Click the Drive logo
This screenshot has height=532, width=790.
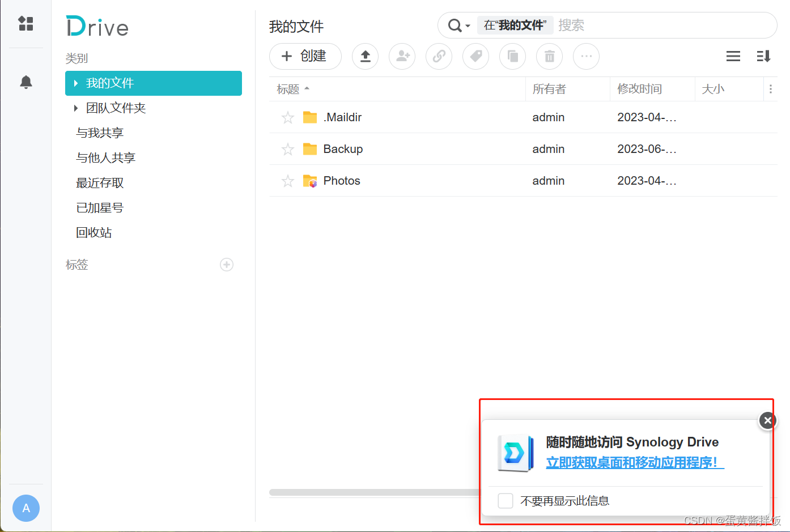[97, 27]
